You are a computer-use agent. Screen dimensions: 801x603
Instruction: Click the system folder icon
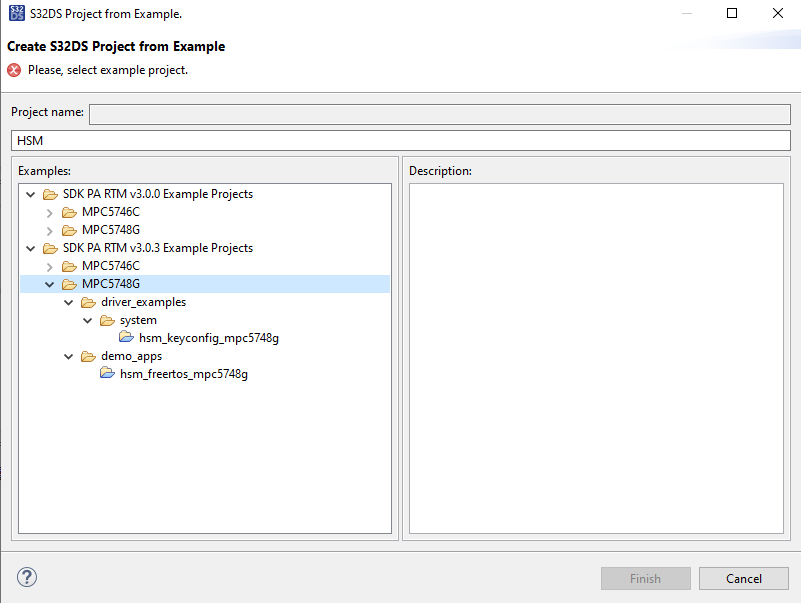107,320
